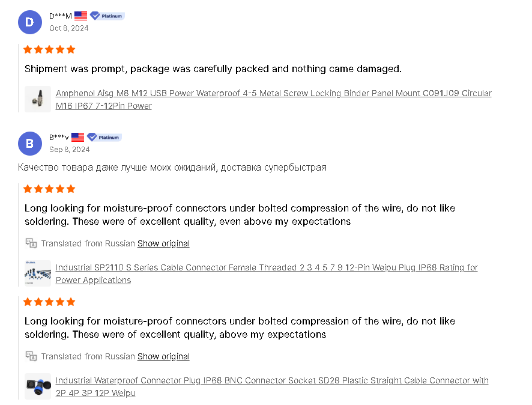Click the star rating above the SP2110 review
This screenshot has height=405, width=532.
49,189
